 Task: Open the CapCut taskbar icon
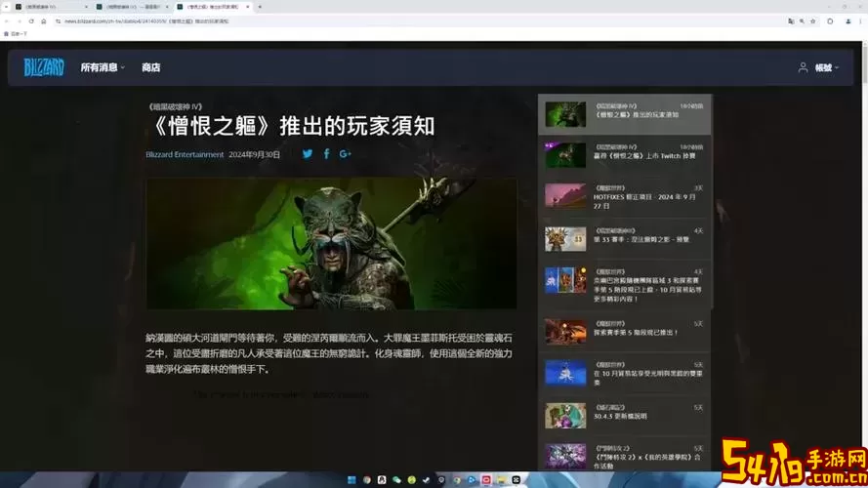tap(516, 479)
